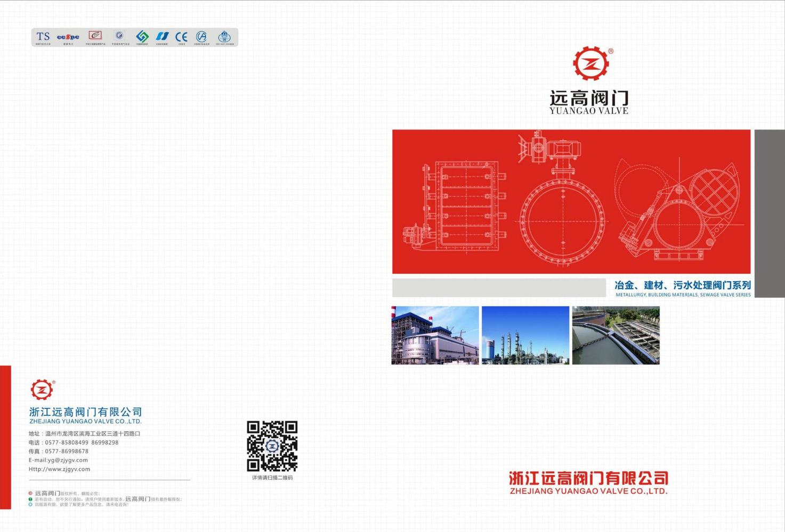Click the YUANGAO VALVE text
Viewport: 785px width, 532px height.
tap(589, 111)
